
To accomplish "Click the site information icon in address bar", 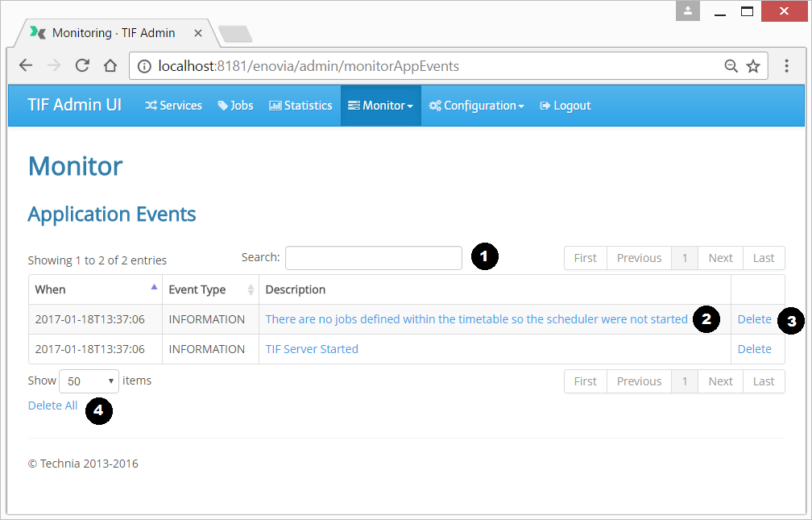I will (144, 66).
